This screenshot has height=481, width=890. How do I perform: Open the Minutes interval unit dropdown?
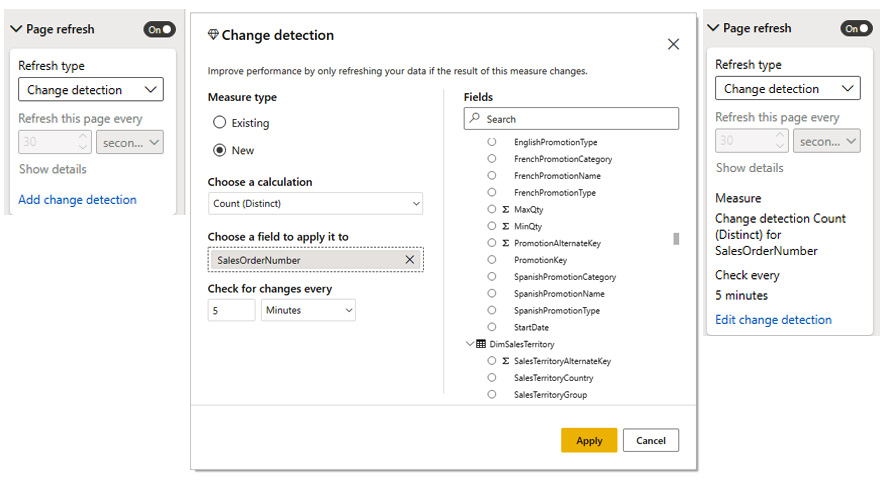(x=308, y=311)
